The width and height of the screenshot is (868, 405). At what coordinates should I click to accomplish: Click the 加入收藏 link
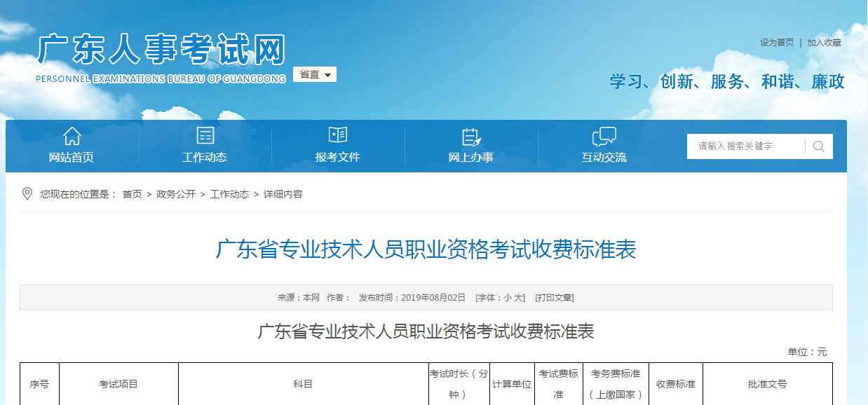coord(824,43)
